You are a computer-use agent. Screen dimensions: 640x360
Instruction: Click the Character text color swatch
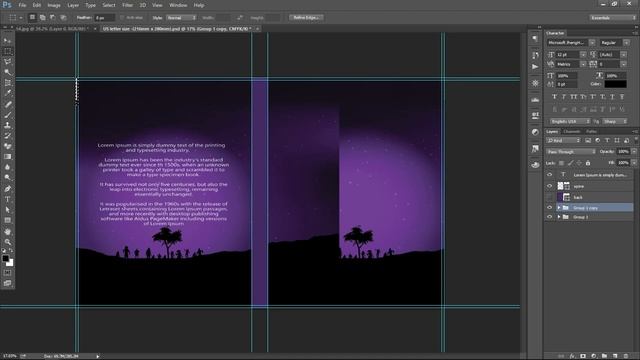coord(615,84)
